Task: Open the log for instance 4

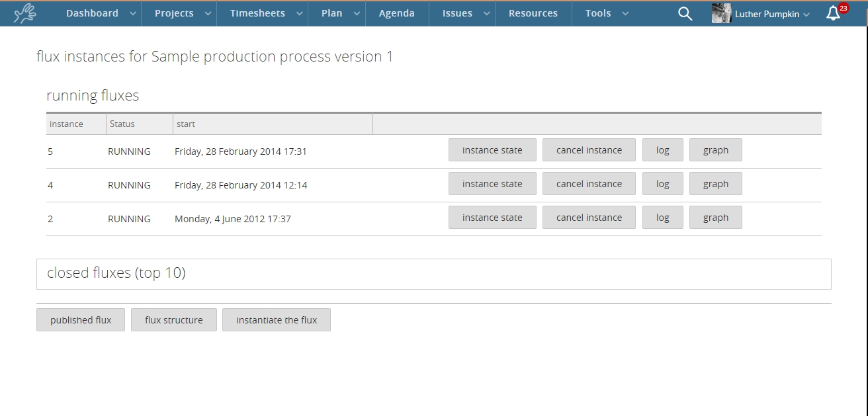Action: tap(662, 184)
